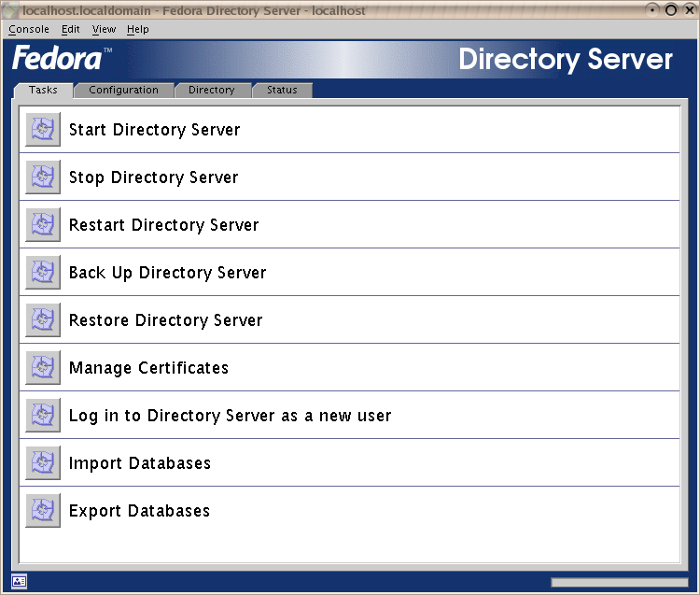Click the Import Databases task icon

(x=43, y=463)
